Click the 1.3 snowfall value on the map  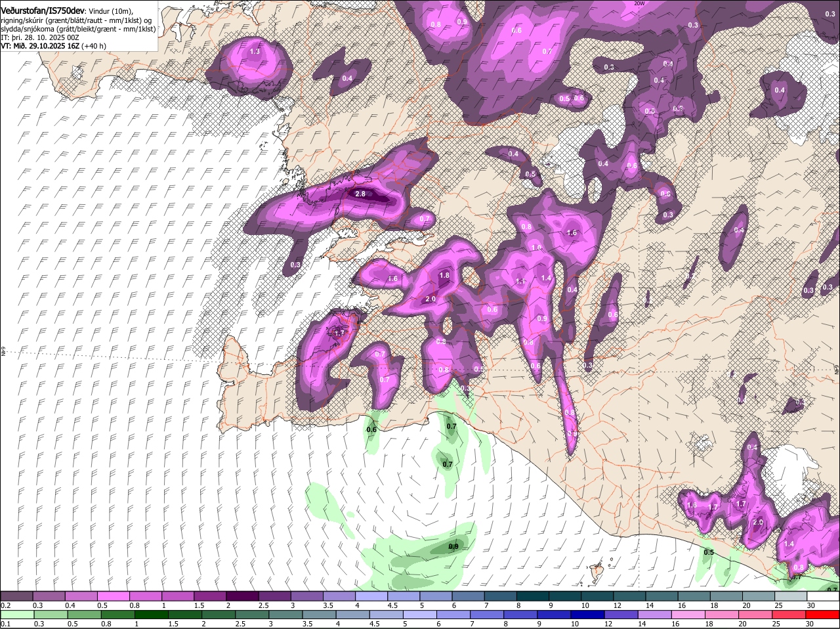tap(255, 51)
